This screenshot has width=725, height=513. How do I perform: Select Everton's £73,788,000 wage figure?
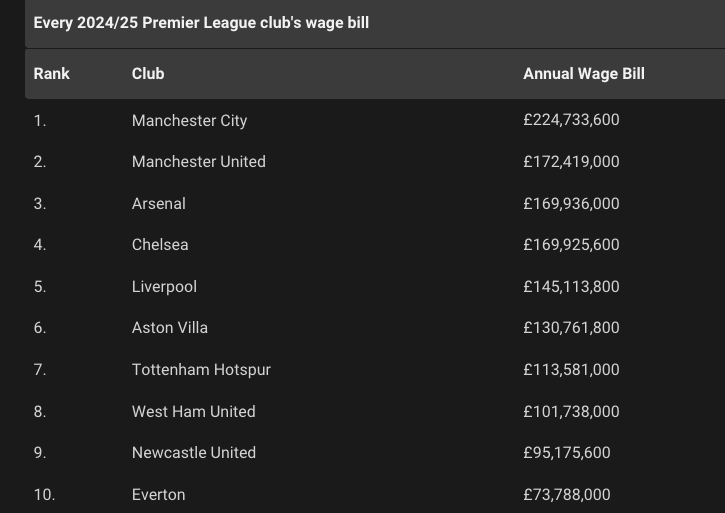point(566,495)
